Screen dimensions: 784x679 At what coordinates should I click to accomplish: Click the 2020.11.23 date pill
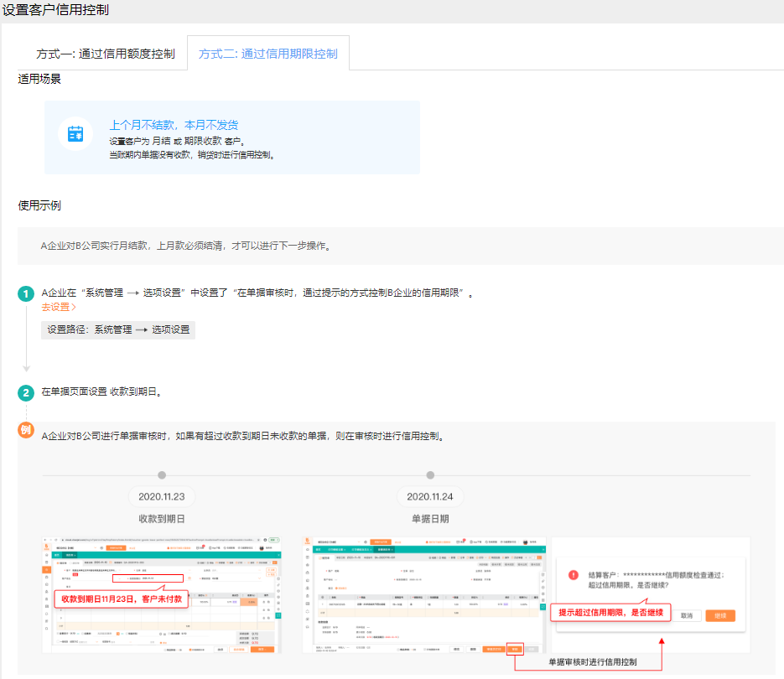162,496
